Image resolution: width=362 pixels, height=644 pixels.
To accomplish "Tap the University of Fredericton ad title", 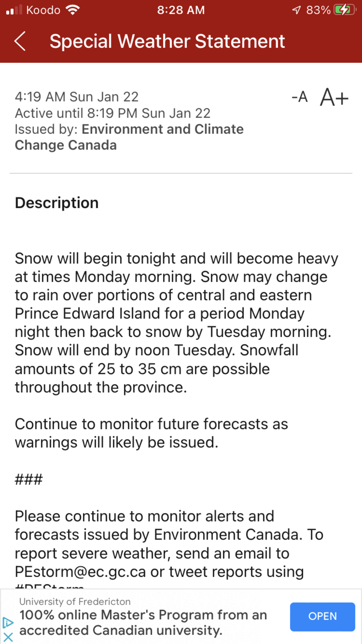I will [x=75, y=602].
